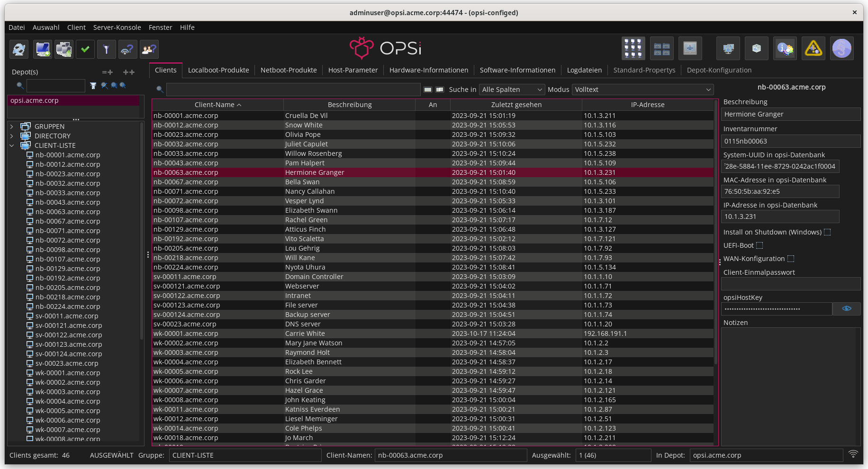Click the '++' select all depots icon
This screenshot has width=868, height=469.
[128, 72]
